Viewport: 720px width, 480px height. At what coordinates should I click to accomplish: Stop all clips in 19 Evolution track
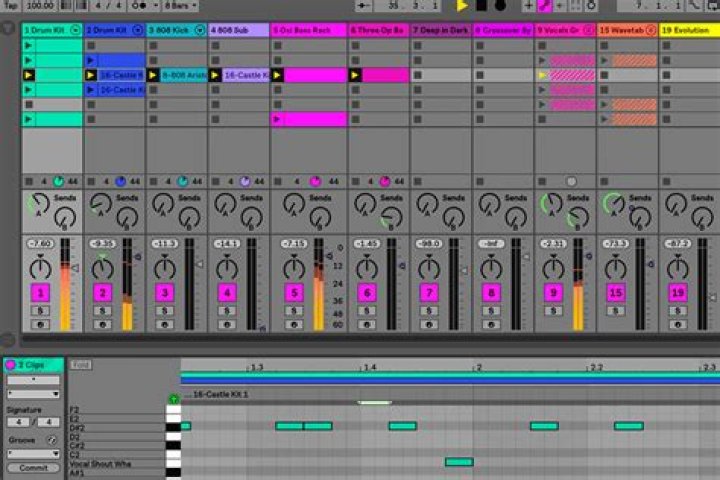(666, 181)
